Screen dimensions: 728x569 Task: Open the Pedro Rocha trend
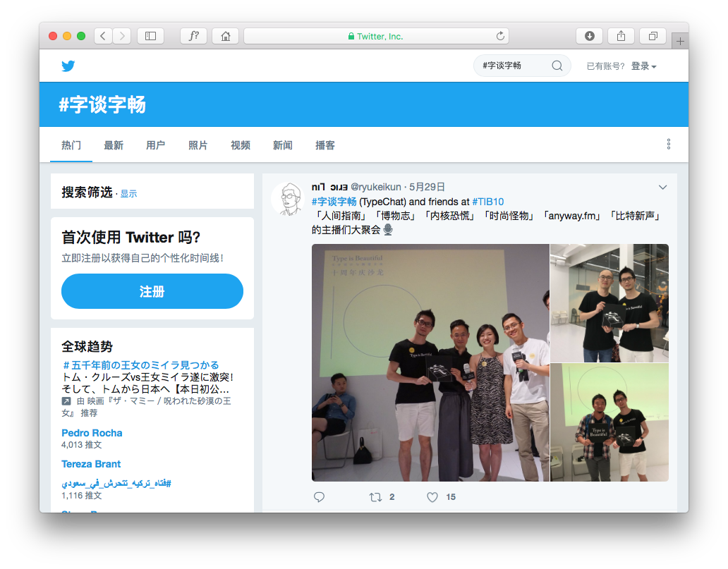click(x=92, y=433)
